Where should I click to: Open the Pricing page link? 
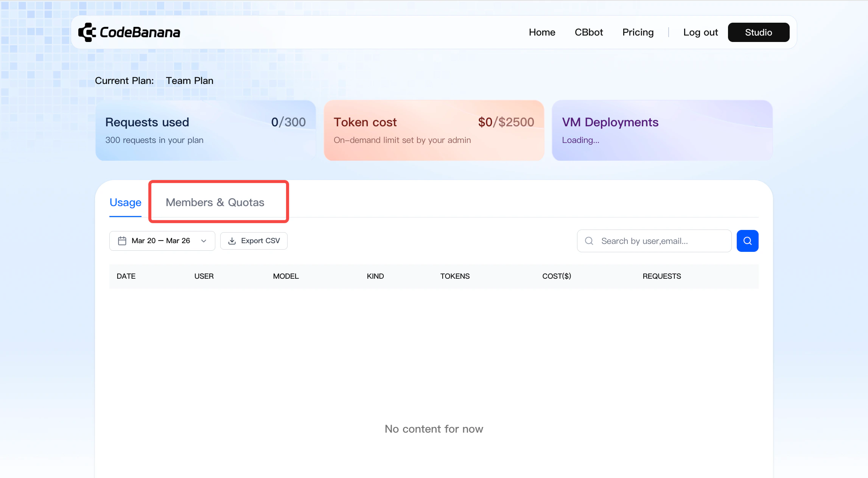click(x=638, y=33)
